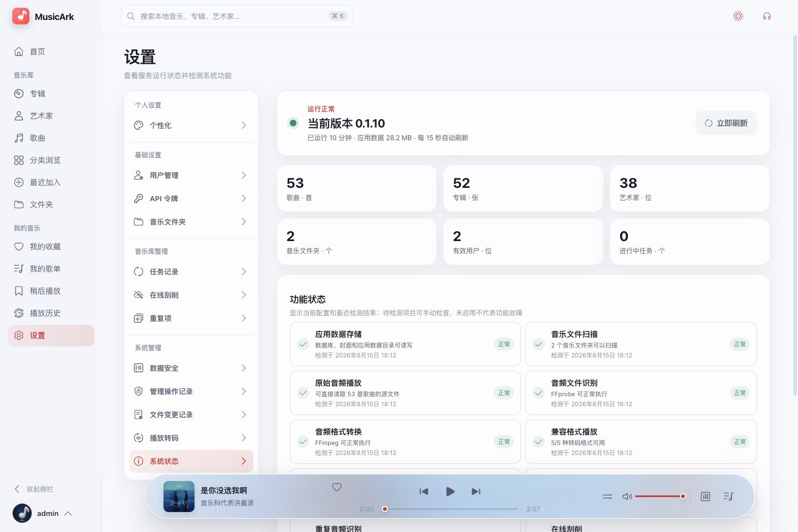Screen dimensions: 798x532
Task: Click the 设置 gear icon in sidebar
Action: 19,335
